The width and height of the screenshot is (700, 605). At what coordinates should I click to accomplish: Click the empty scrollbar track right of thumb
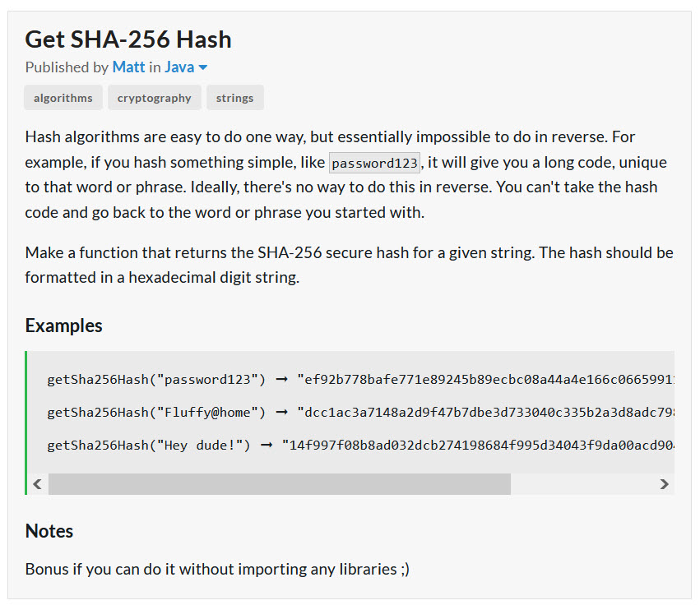(x=582, y=484)
